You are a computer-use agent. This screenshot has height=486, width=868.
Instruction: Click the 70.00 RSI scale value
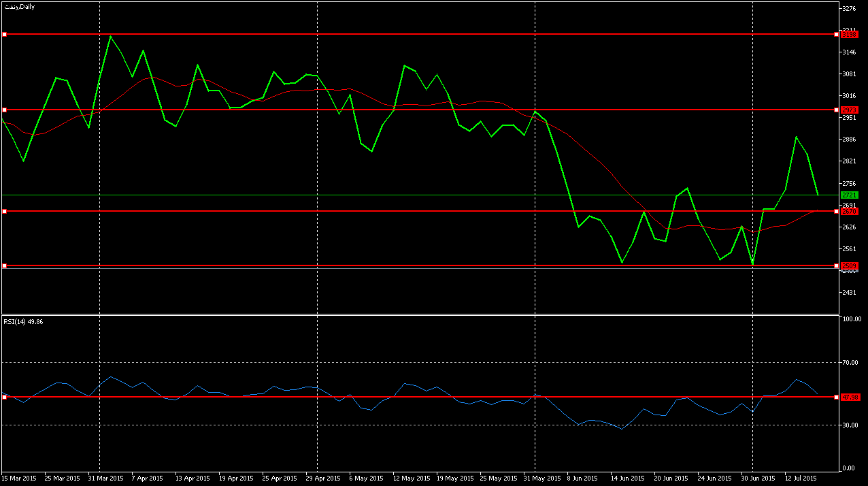pyautogui.click(x=850, y=363)
